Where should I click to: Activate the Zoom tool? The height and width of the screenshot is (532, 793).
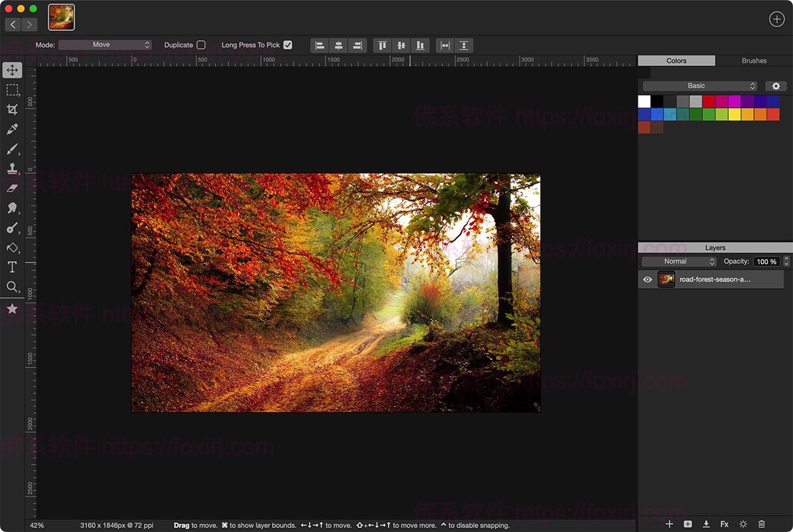13,287
